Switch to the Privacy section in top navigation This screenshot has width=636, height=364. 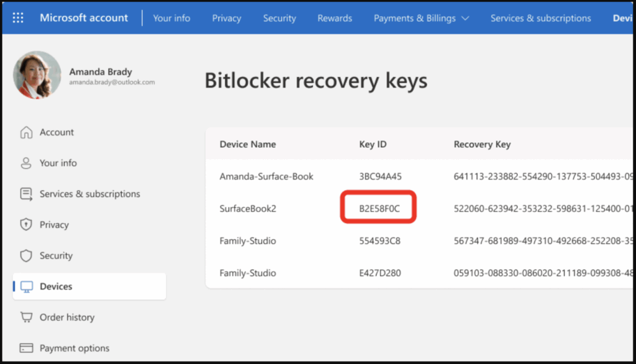[x=226, y=18]
